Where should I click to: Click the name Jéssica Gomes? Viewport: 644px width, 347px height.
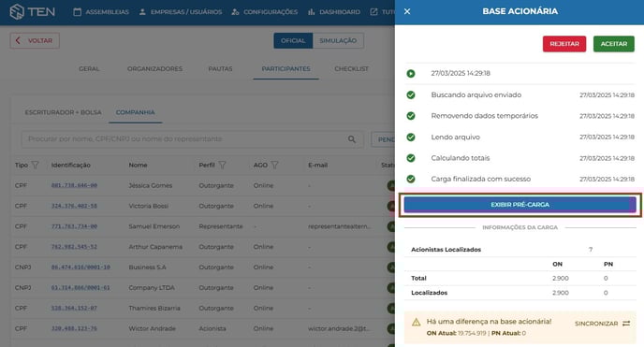(x=151, y=185)
